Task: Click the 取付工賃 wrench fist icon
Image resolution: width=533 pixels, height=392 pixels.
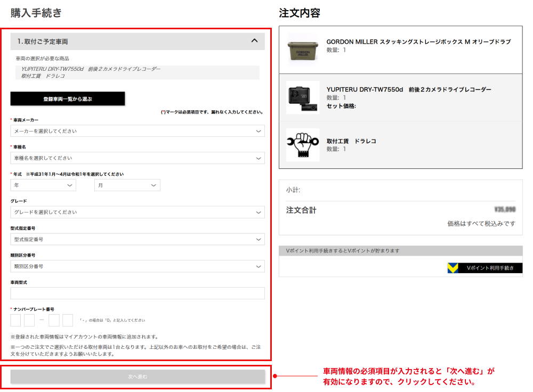Action: (303, 145)
